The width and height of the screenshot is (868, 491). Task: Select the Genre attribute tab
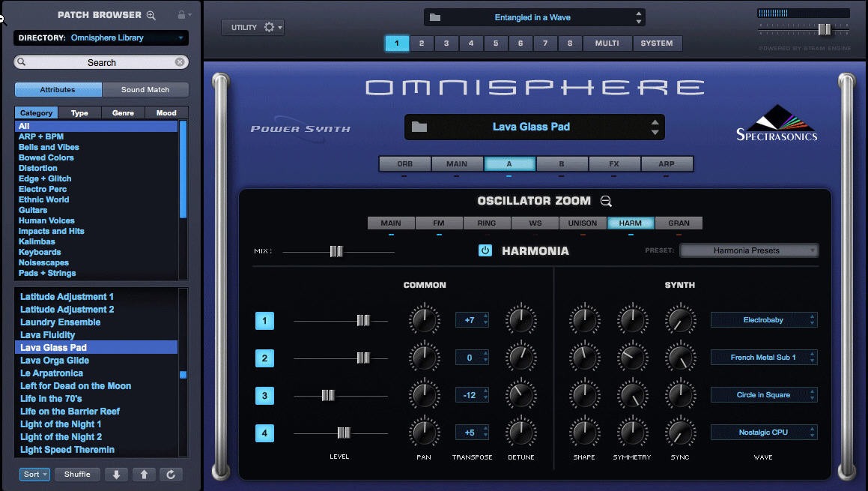click(123, 112)
